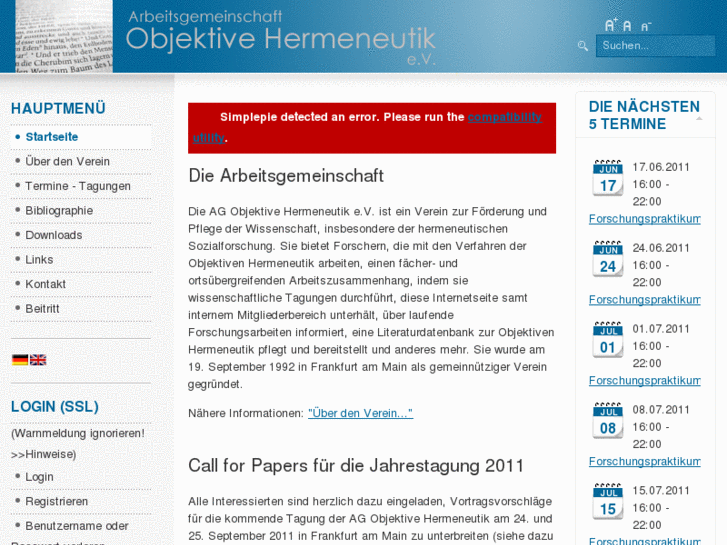Decrease font size with A- icon
727x545 pixels.
pyautogui.click(x=646, y=26)
